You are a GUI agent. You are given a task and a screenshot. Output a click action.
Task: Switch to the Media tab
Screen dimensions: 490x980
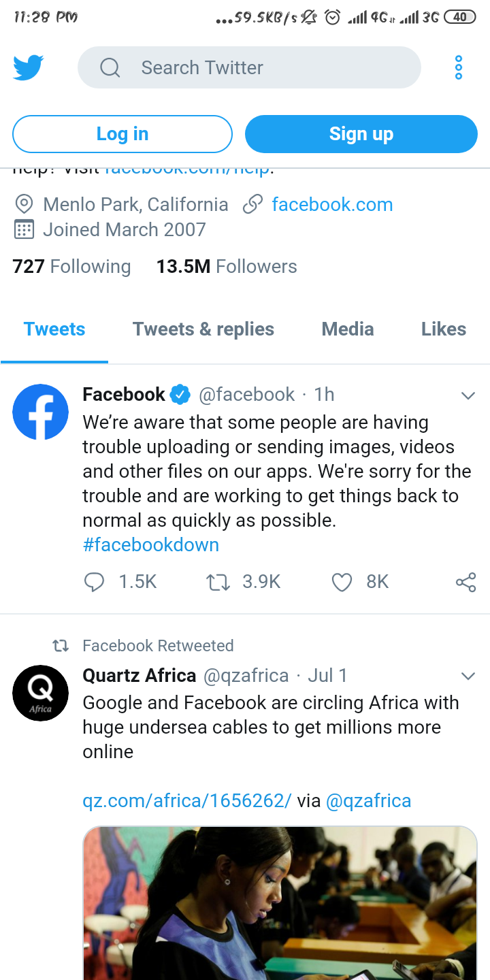coord(348,329)
